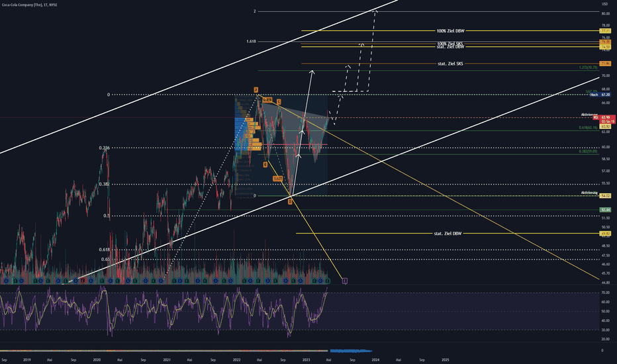
Task: Click the orange 75.00 price tag
Action: pyautogui.click(x=605, y=42)
